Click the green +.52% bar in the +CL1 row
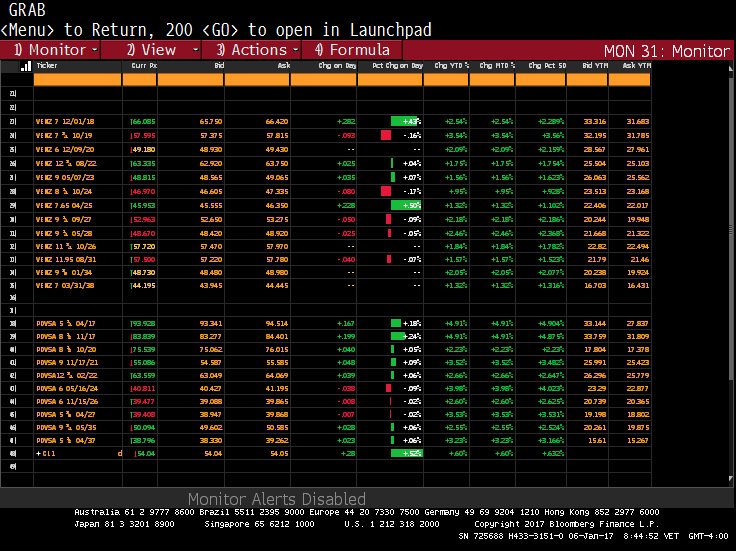 pyautogui.click(x=406, y=453)
